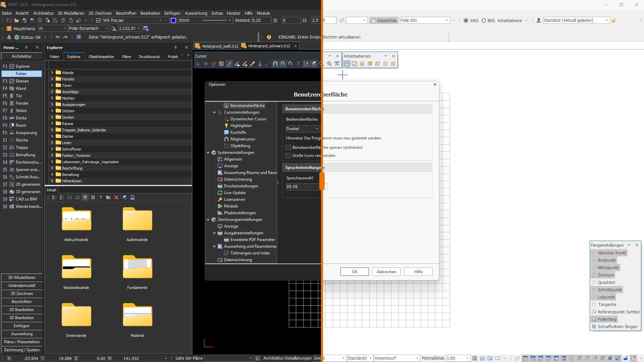Enable Benutzeroberfläche sperren checkbox
Viewport: 644px width, 362px height.
[x=288, y=147]
